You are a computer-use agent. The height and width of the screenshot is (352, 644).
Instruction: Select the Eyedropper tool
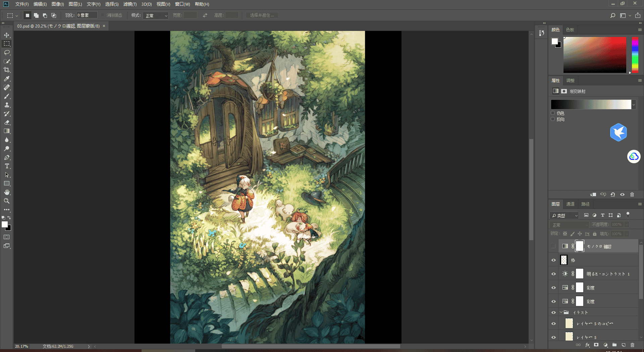[7, 79]
